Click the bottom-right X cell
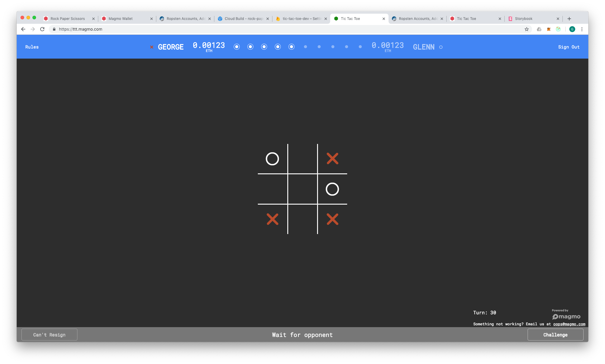 (333, 219)
